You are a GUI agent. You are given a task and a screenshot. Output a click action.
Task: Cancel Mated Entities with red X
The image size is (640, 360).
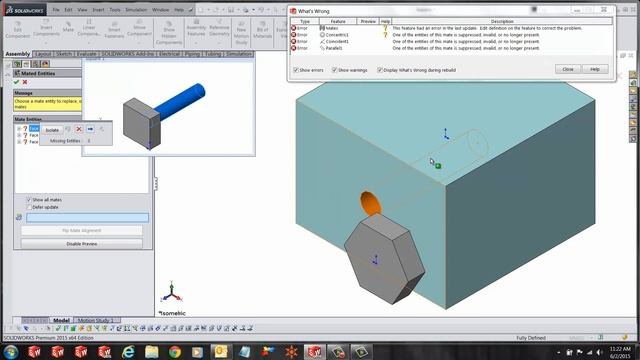click(x=25, y=82)
